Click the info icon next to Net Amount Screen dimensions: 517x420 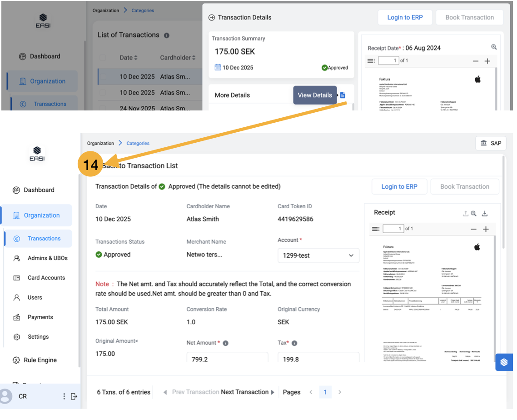[x=226, y=343]
